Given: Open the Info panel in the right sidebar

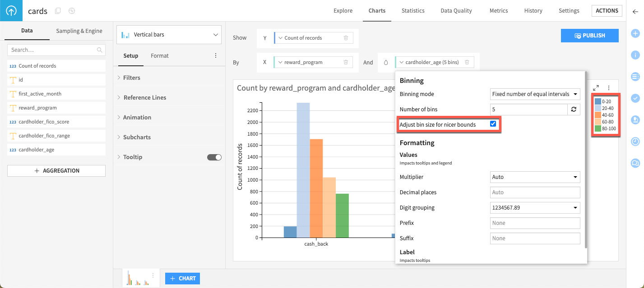Looking at the screenshot, I should tap(635, 55).
